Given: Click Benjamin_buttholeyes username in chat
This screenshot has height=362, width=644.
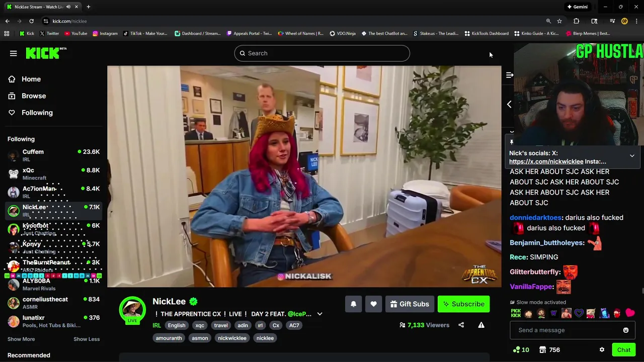Looking at the screenshot, I should [x=546, y=243].
